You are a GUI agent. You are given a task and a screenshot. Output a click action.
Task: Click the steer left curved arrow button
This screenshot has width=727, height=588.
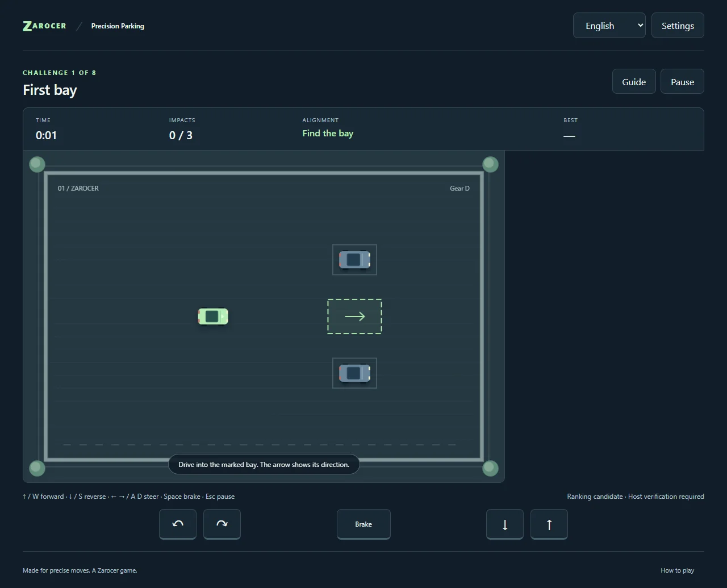(x=178, y=524)
